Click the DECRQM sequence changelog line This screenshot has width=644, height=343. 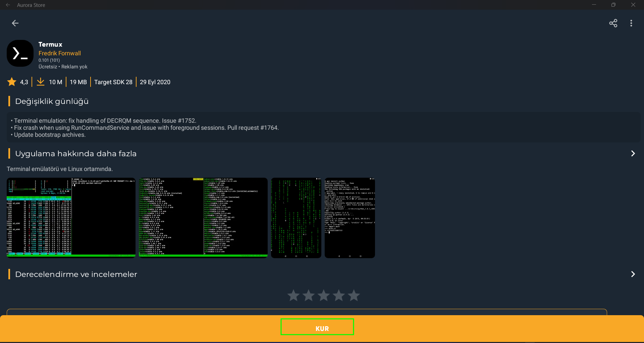(104, 121)
